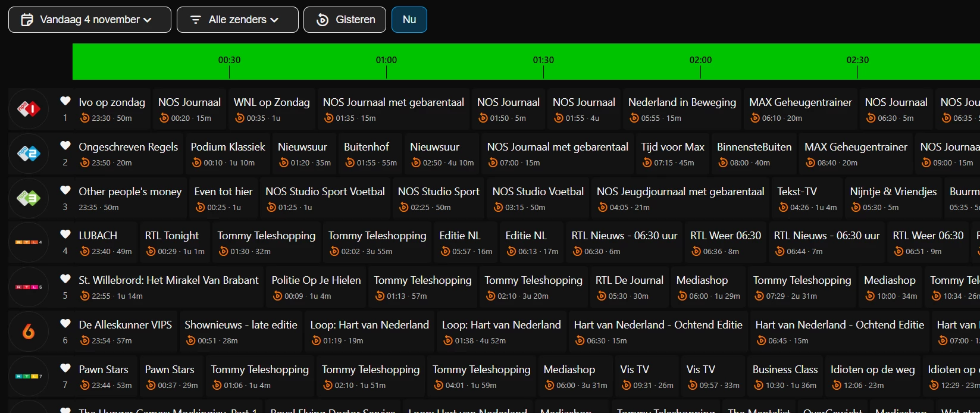Screen dimensions: 980x413
Task: Click replay icon of Buitenhof
Action: [349, 163]
